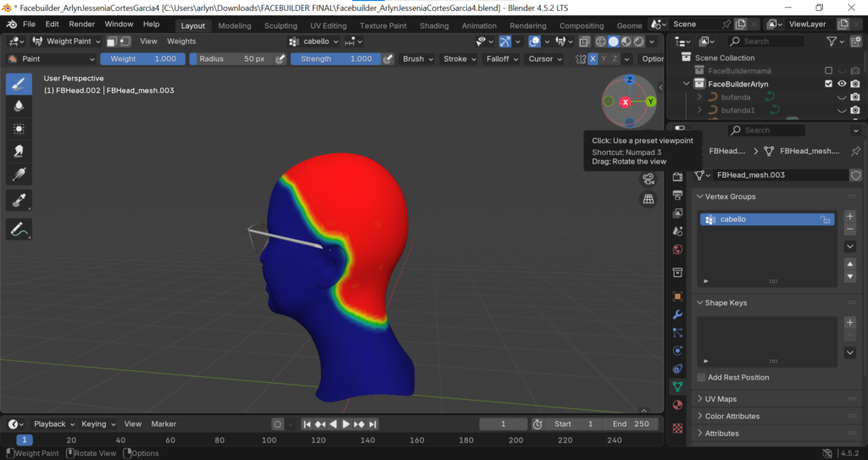This screenshot has width=868, height=460.
Task: Click the Falloff popover button
Action: point(500,58)
